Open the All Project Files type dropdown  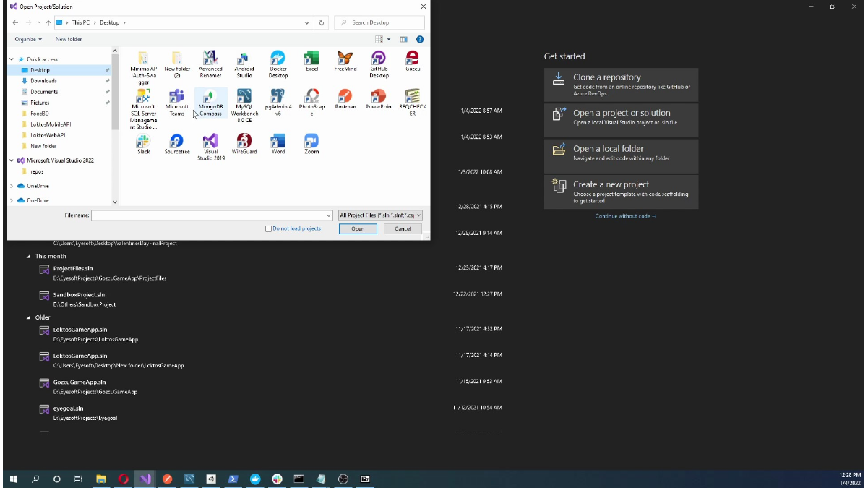[380, 215]
